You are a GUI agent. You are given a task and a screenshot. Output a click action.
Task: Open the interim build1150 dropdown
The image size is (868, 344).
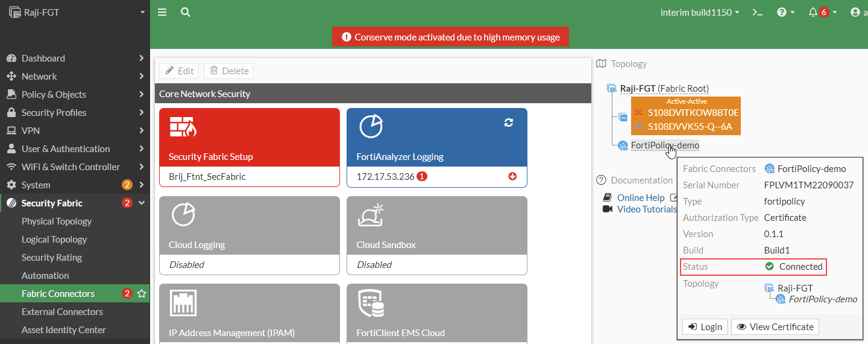(700, 12)
